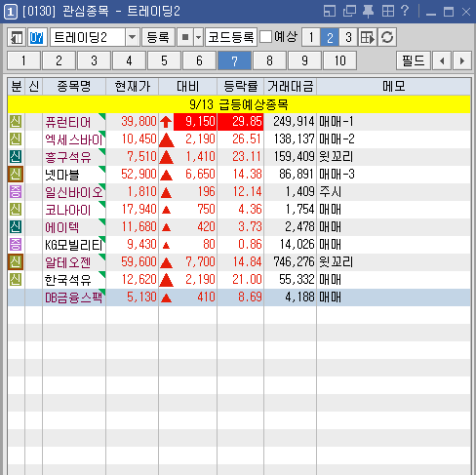
Task: Select the active group tab 7
Action: pyautogui.click(x=234, y=60)
